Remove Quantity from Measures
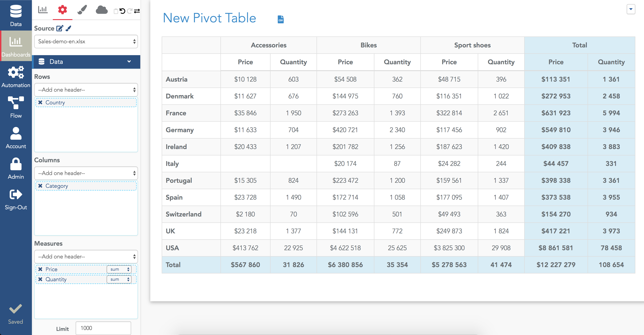Screen dimensions: 644x335 click(x=40, y=279)
